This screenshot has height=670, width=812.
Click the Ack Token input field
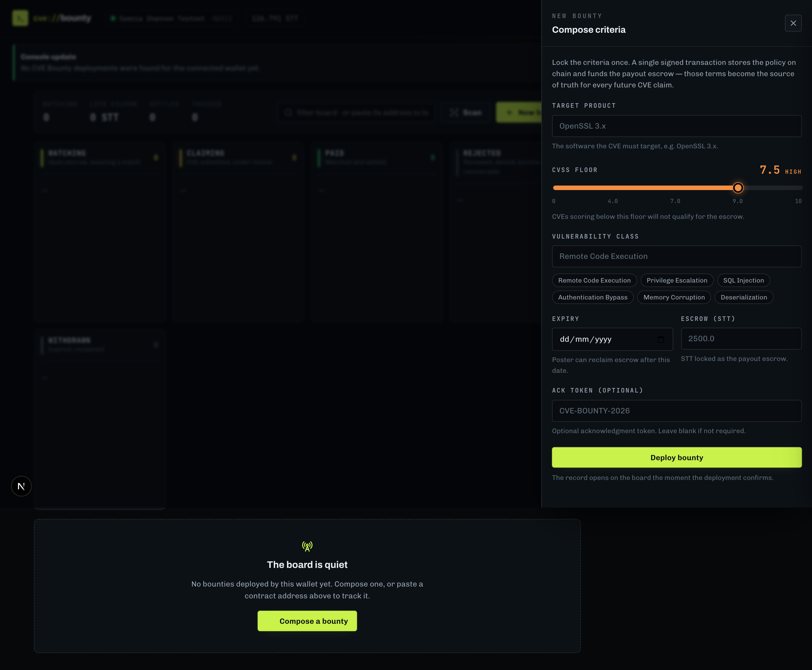tap(677, 411)
